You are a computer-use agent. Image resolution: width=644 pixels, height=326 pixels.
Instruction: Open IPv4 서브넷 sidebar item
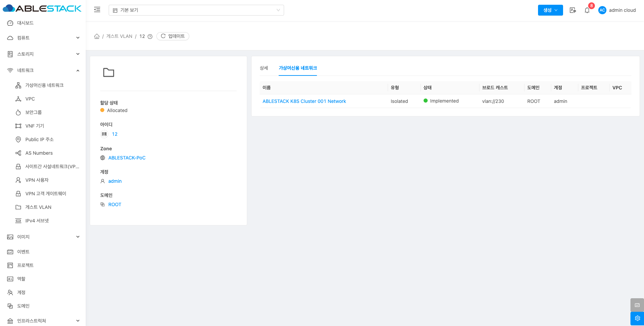tap(43, 221)
